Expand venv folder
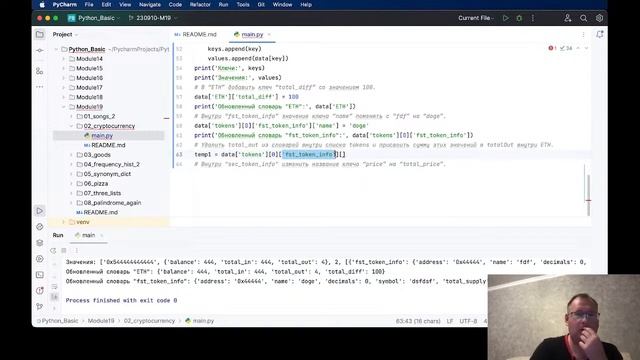The height and width of the screenshot is (360, 640). [x=64, y=222]
